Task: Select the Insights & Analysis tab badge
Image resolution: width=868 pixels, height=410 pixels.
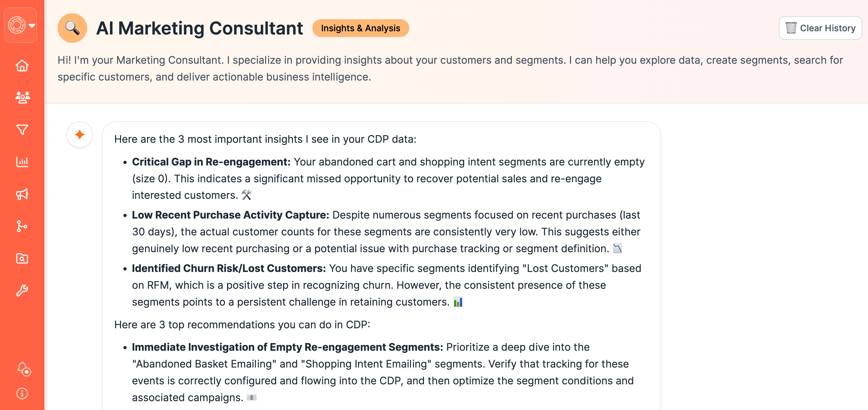Action: tap(360, 28)
